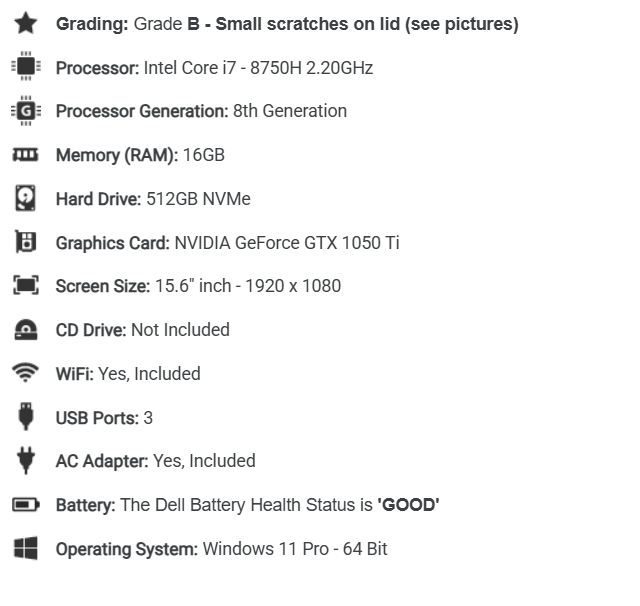Click the battery icon

pyautogui.click(x=26, y=505)
